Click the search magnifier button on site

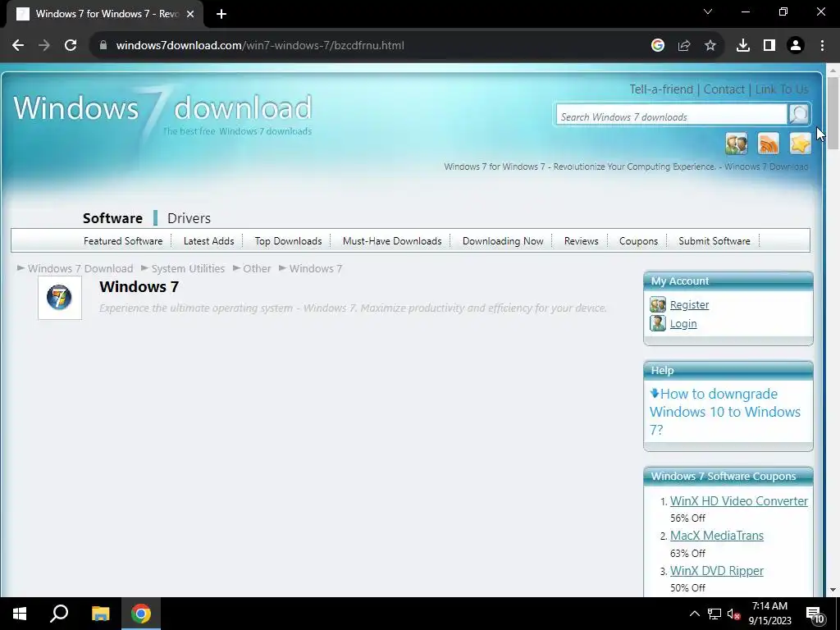pos(799,114)
